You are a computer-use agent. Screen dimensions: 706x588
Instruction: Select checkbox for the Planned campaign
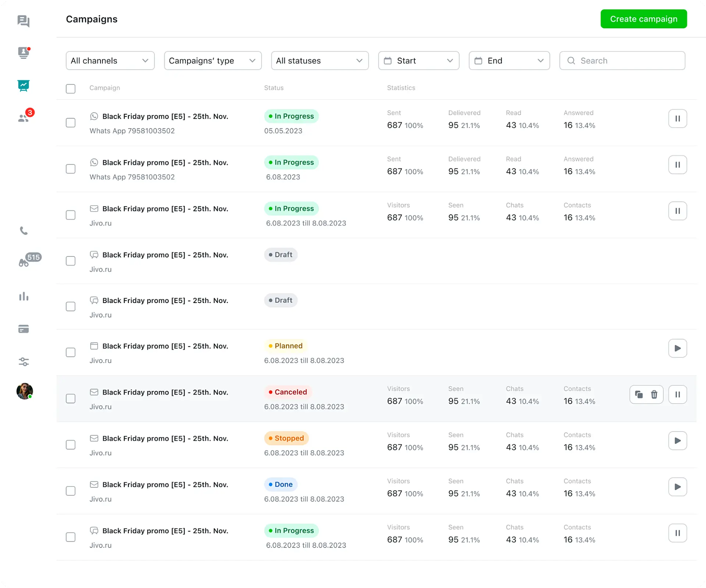click(x=71, y=352)
